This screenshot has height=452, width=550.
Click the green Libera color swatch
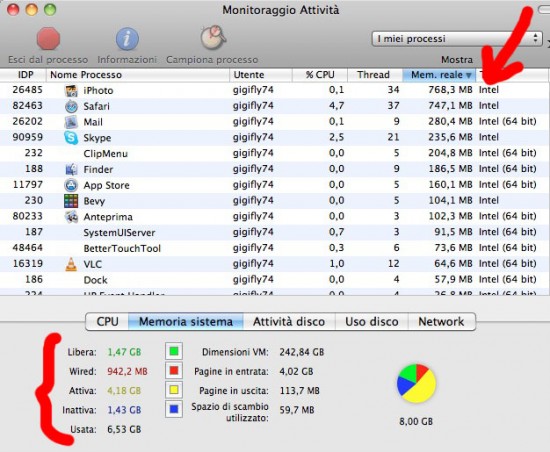[174, 351]
